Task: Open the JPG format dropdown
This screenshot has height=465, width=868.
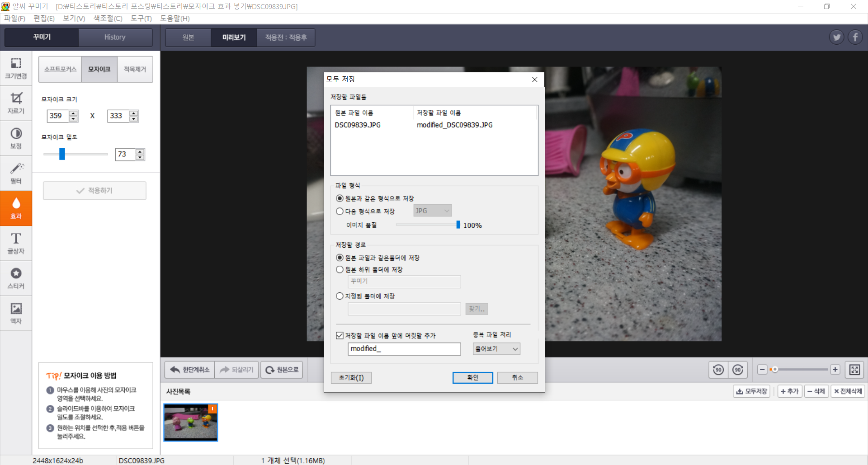Action: click(433, 211)
